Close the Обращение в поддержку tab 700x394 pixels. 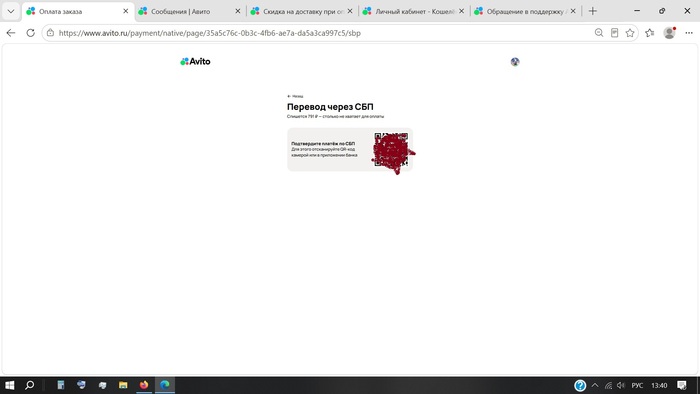click(573, 11)
